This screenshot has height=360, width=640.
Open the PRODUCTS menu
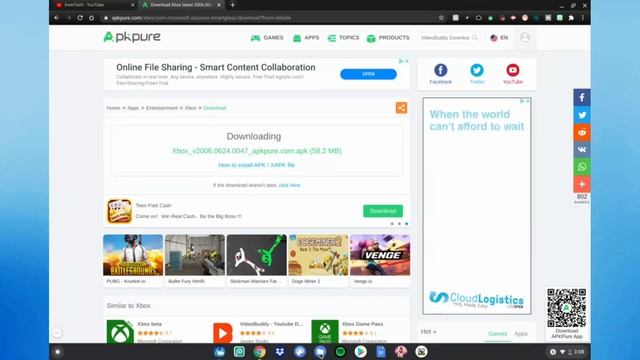[x=388, y=38]
